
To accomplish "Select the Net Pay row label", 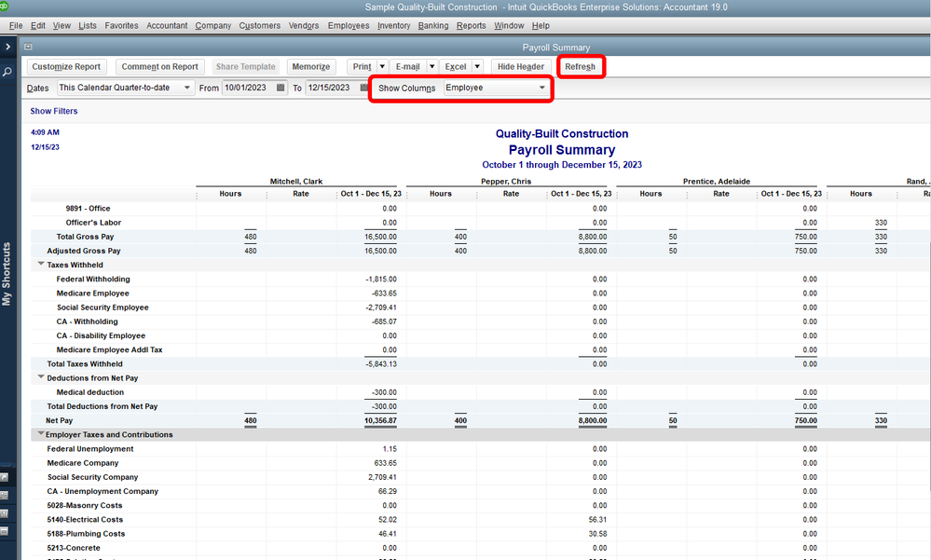I will pyautogui.click(x=60, y=420).
